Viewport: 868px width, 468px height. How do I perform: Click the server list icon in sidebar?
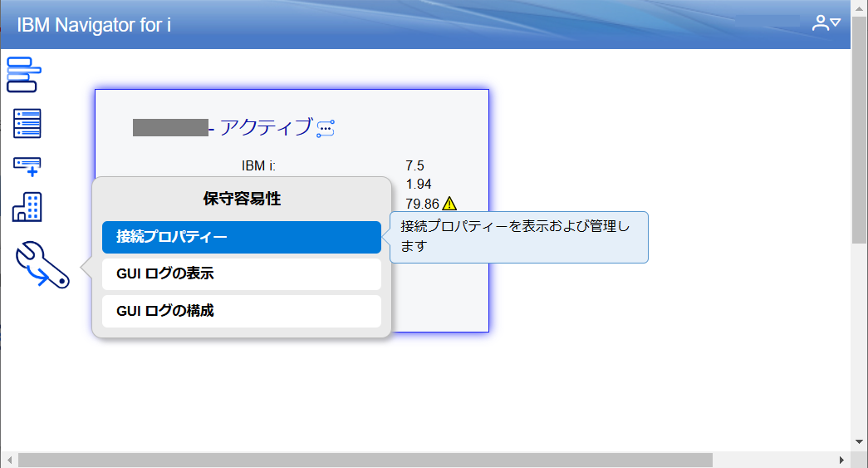point(27,123)
